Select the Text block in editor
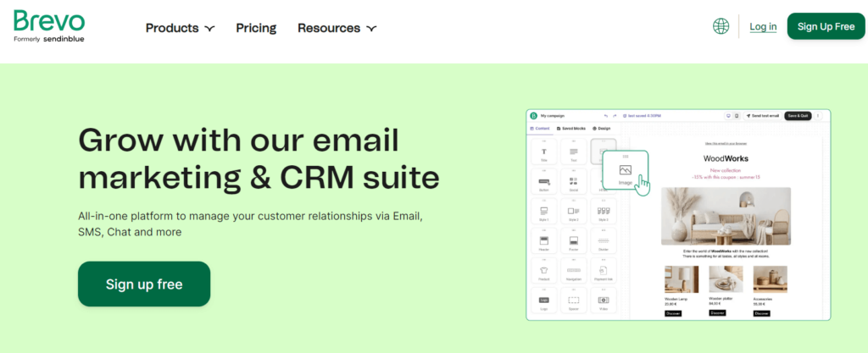Screen dimensions: 868x353 [x=574, y=152]
